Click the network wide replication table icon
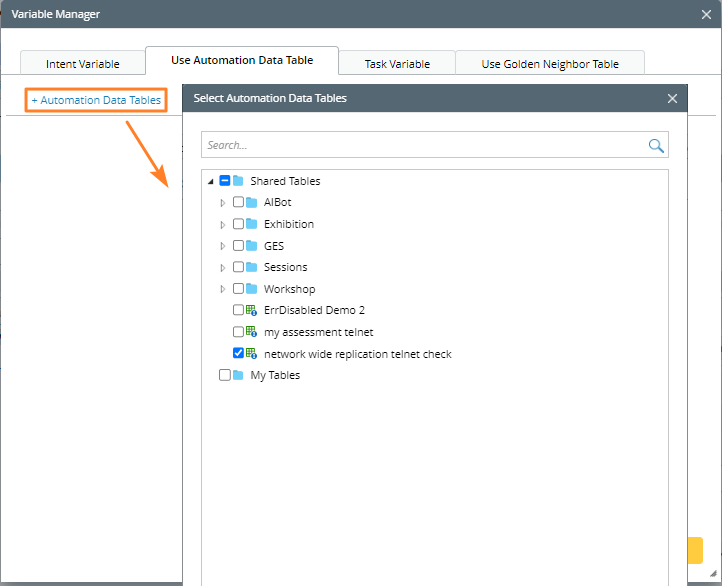 [x=252, y=354]
